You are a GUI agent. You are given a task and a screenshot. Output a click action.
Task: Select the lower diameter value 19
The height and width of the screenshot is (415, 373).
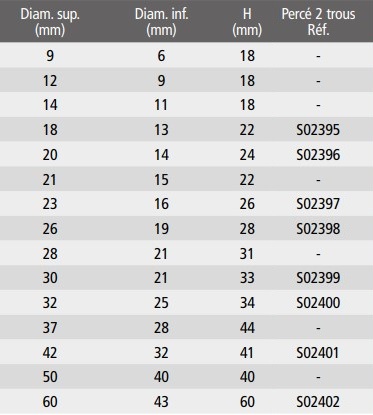click(161, 229)
